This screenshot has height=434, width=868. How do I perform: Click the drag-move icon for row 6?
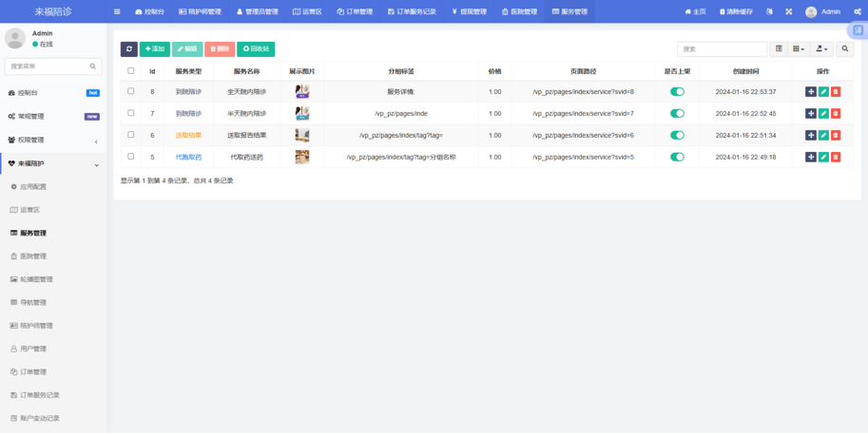point(811,136)
